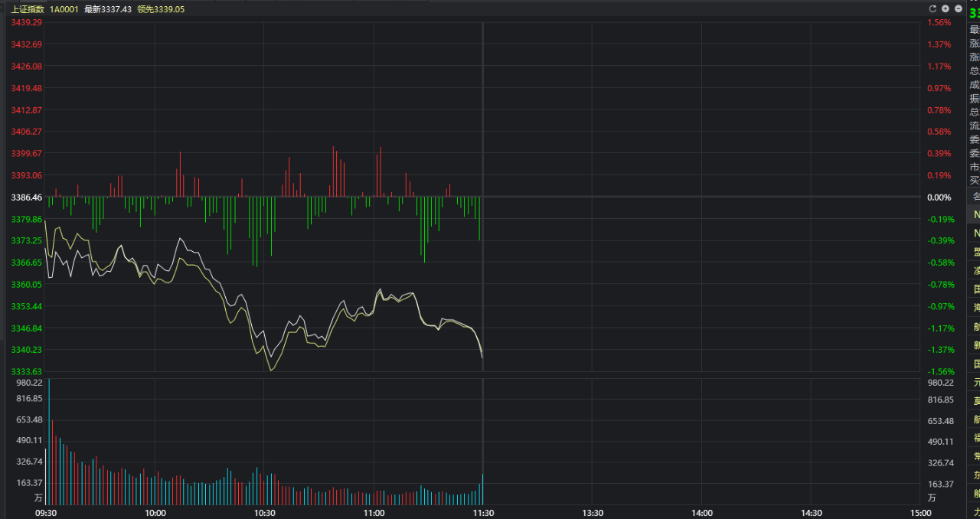Click the -1.37% percentage label
The height and width of the screenshot is (519, 980).
[x=940, y=350]
